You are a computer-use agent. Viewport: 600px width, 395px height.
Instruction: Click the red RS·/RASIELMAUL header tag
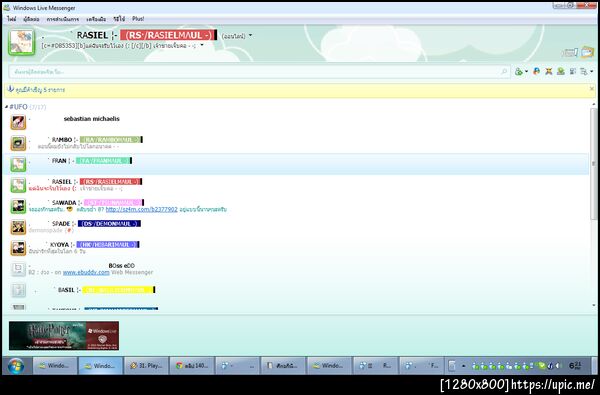click(168, 35)
